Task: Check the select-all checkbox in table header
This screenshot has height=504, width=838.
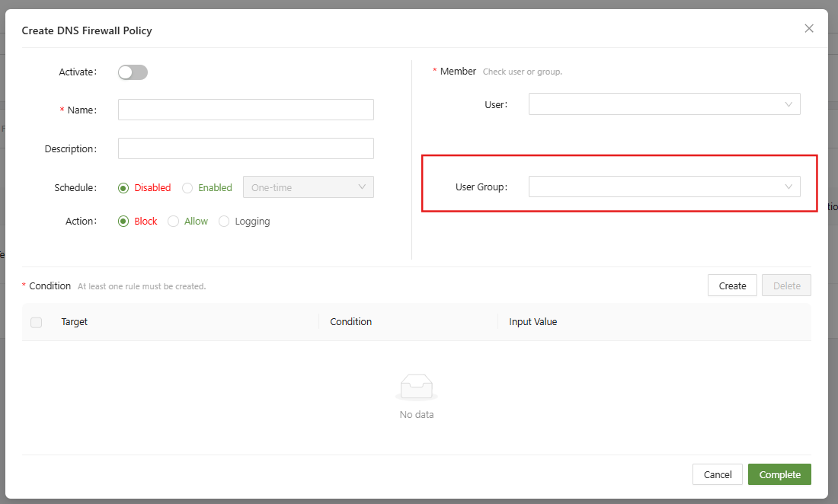Action: tap(37, 322)
